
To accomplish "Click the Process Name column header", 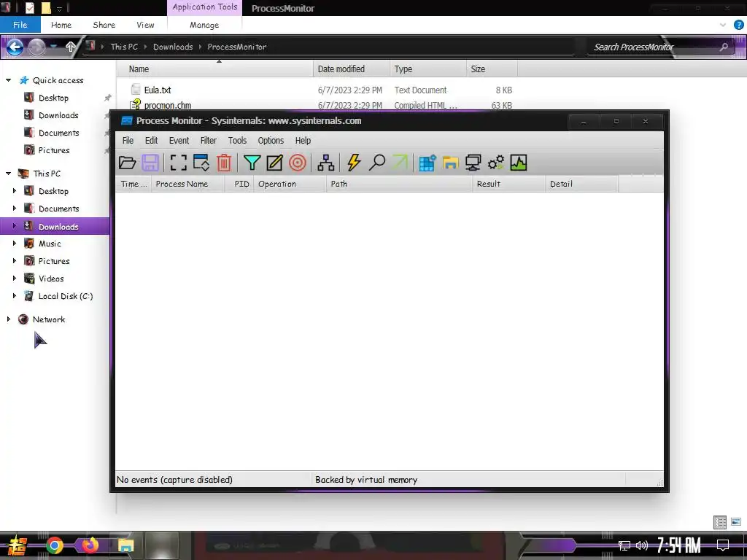I will pyautogui.click(x=187, y=184).
